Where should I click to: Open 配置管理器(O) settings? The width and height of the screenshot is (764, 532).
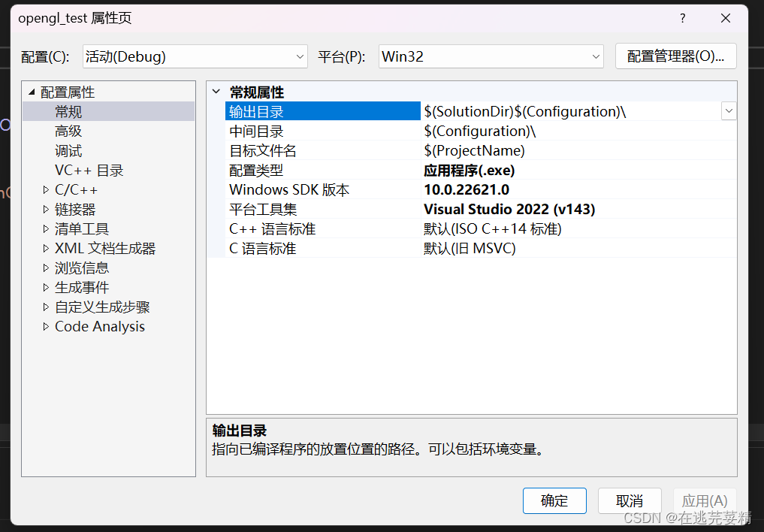point(675,56)
